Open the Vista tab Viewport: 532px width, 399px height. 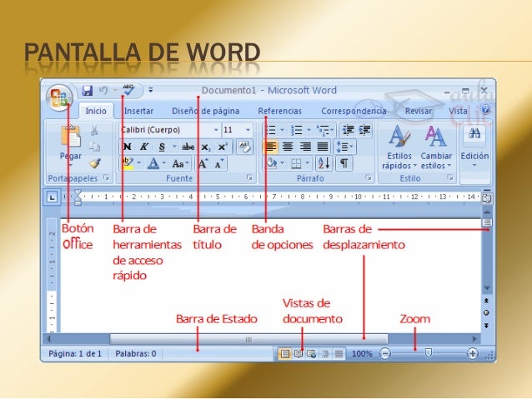pos(458,111)
